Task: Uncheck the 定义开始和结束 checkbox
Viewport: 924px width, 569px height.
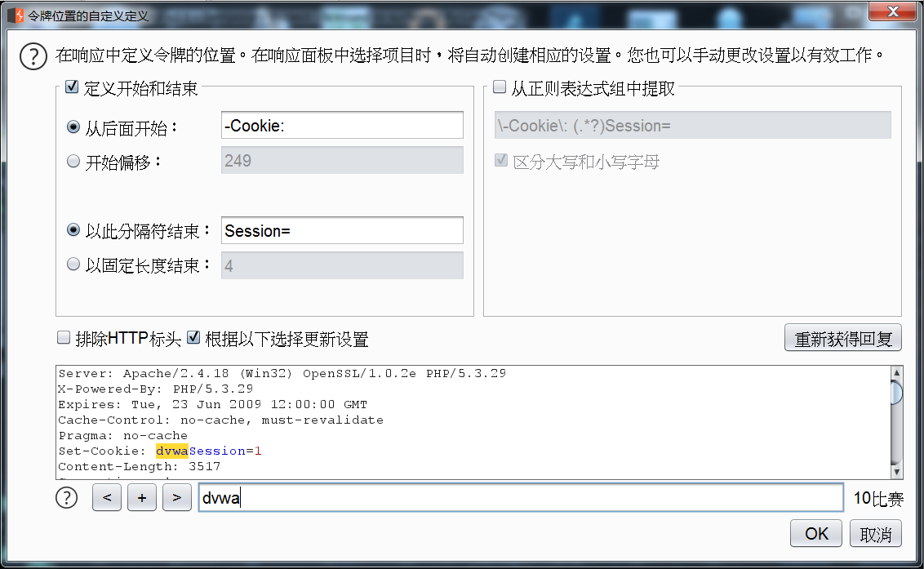Action: (73, 86)
